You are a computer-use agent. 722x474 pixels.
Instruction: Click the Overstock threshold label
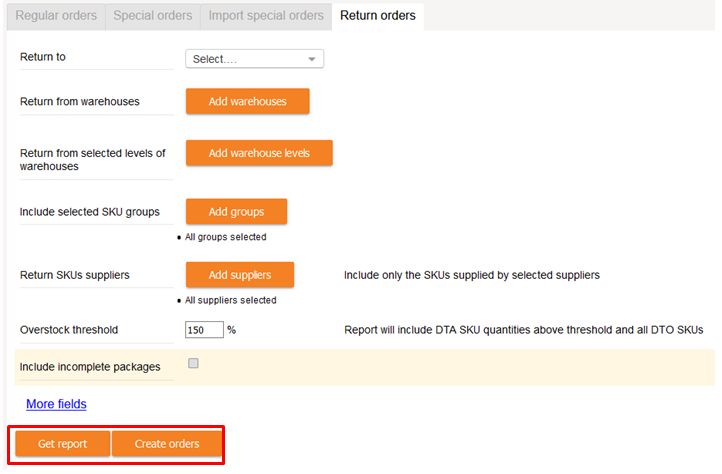(69, 329)
